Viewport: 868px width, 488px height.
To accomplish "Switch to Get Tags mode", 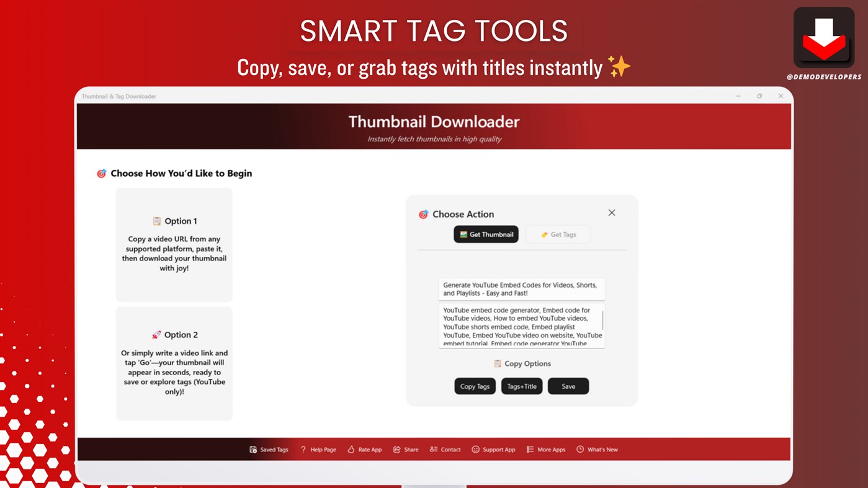I will pos(557,234).
